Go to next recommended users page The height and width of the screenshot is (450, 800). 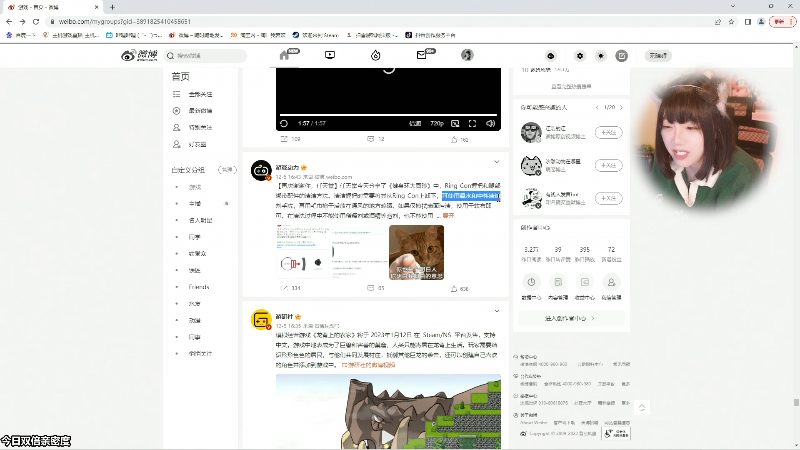621,108
